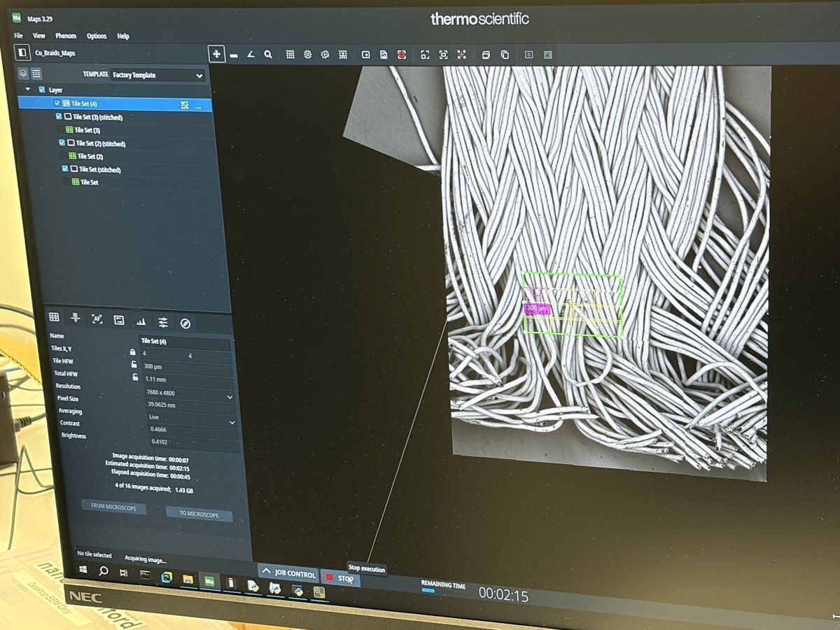The height and width of the screenshot is (630, 840).
Task: Click the first tile grid toolbar icon
Action: pos(289,54)
